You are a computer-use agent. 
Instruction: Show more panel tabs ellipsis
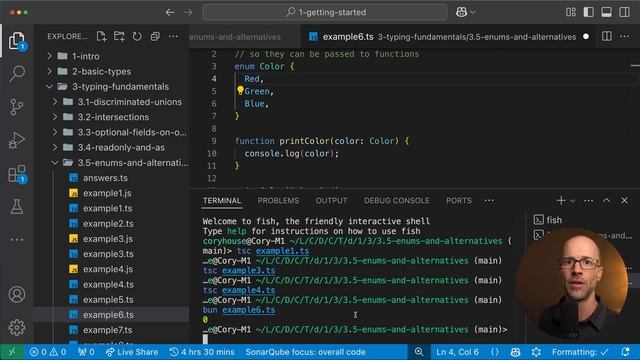pyautogui.click(x=489, y=201)
